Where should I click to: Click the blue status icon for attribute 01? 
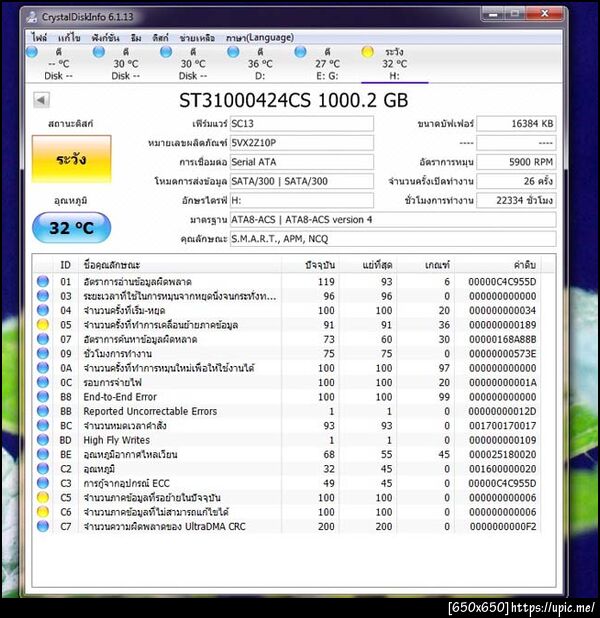point(43,281)
